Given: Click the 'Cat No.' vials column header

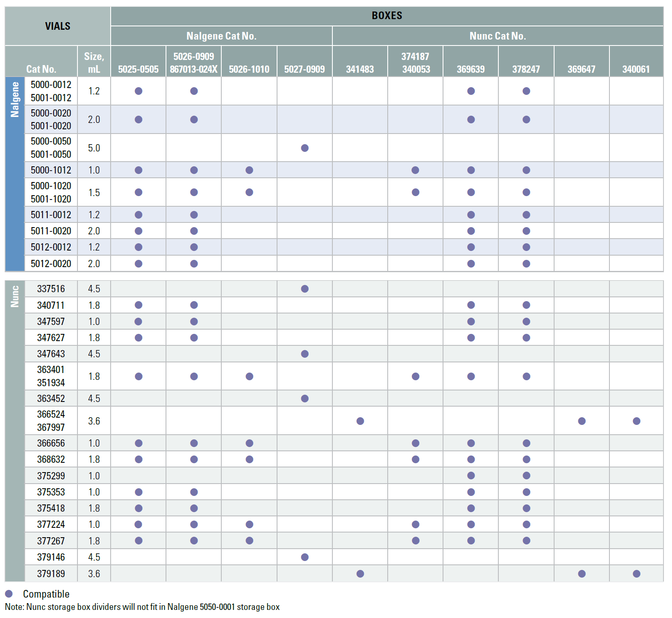Looking at the screenshot, I should coord(41,61).
